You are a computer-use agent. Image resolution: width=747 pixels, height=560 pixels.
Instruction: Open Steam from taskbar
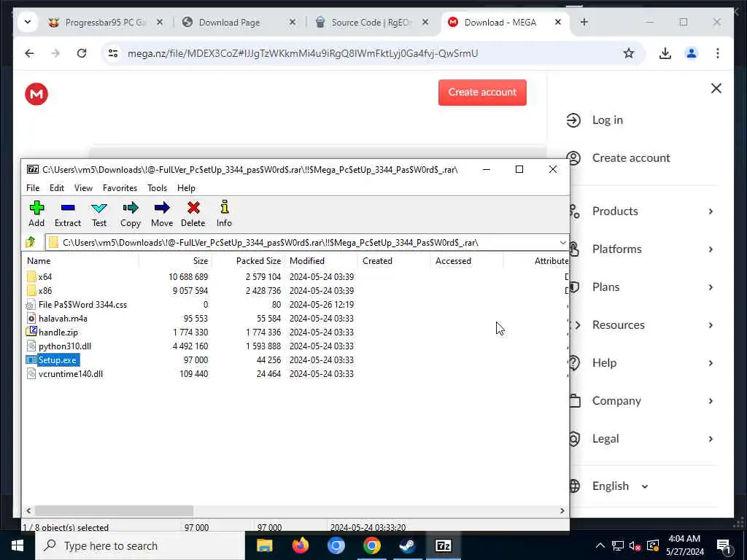coord(407,545)
